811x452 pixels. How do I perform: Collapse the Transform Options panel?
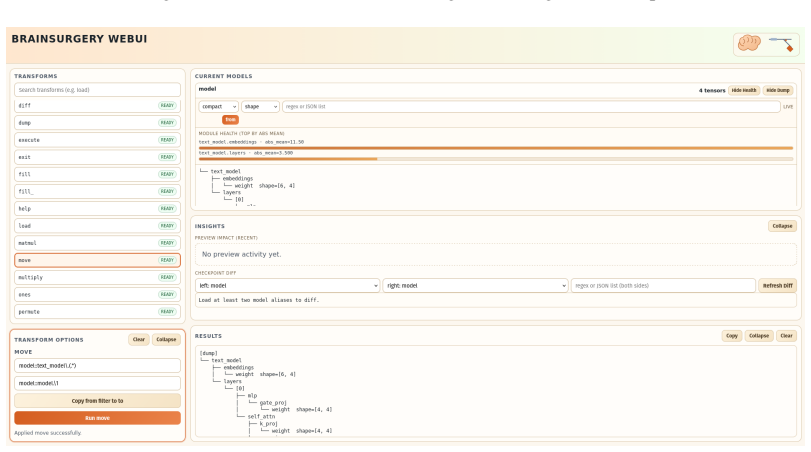(166, 339)
